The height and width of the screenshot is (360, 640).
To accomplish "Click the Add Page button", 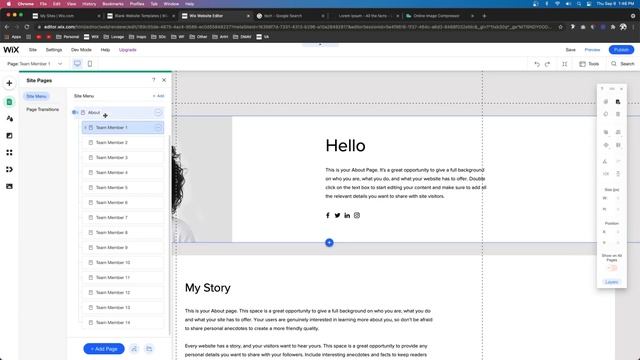I will coord(104,349).
